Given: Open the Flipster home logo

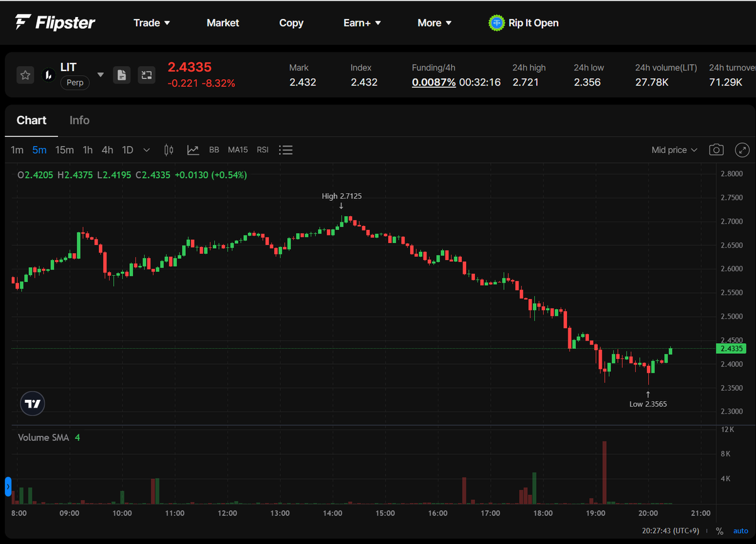Looking at the screenshot, I should point(55,23).
